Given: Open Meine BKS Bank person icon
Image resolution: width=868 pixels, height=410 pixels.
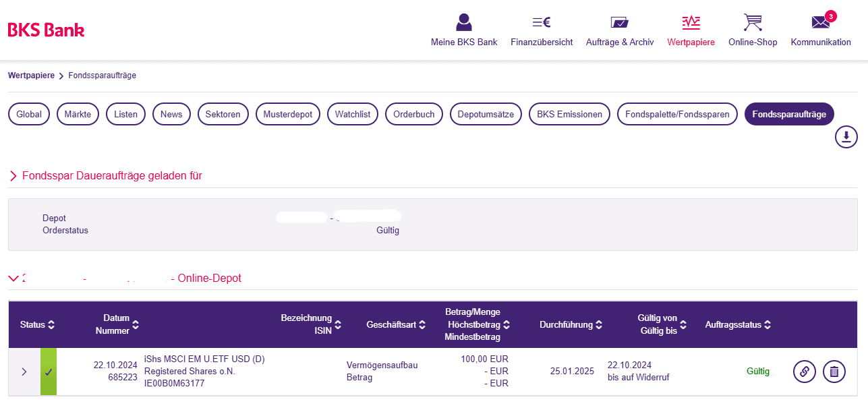Looking at the screenshot, I should click(x=464, y=22).
